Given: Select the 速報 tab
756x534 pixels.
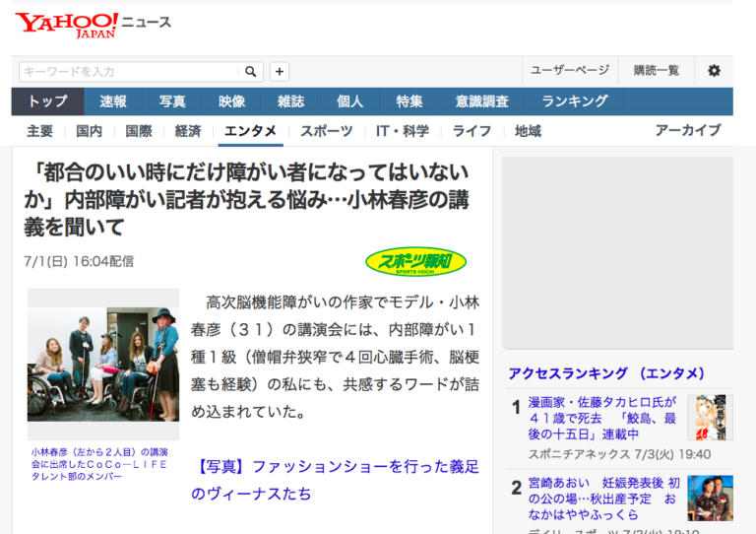Looking at the screenshot, I should pos(113,101).
